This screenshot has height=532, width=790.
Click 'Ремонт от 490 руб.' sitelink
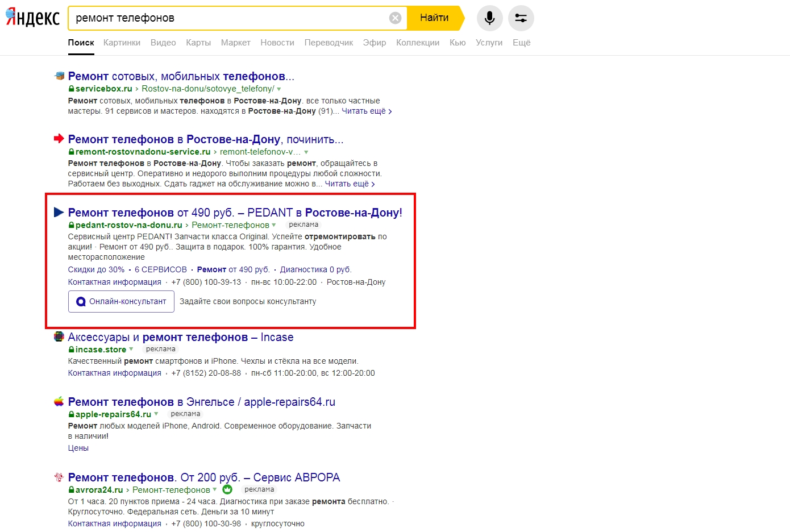pos(234,269)
